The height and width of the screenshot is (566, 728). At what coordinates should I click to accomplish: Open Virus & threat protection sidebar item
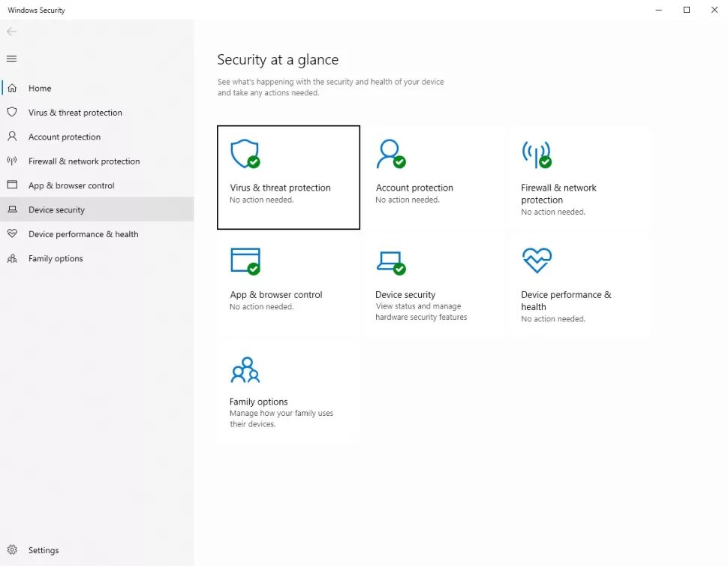[97, 113]
